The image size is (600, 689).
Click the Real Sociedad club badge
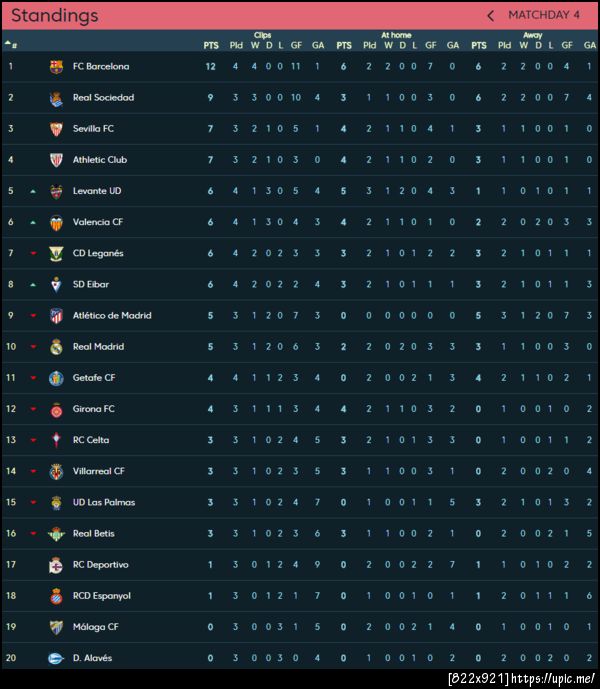tap(56, 98)
